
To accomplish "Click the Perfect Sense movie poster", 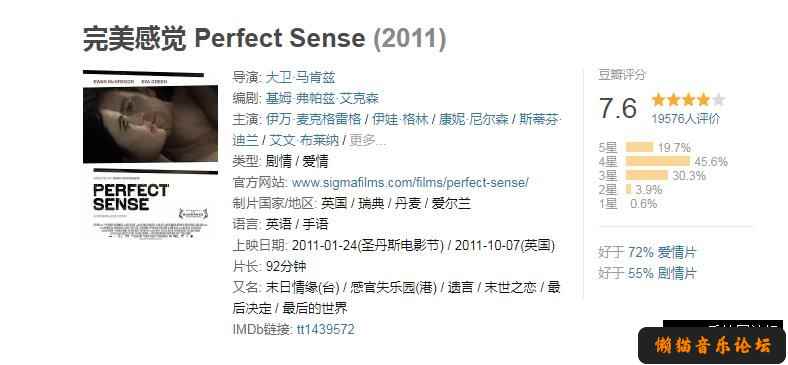I will tap(150, 154).
